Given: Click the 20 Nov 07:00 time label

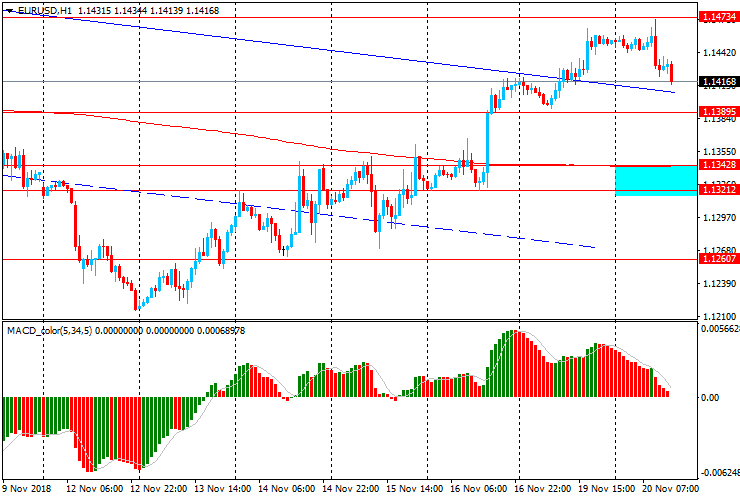Looking at the screenshot, I should (x=670, y=489).
